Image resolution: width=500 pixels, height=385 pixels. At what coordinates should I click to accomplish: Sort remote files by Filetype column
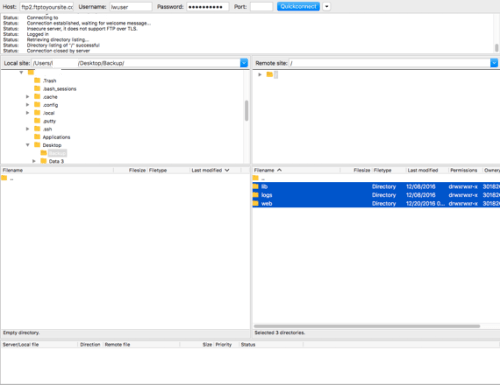(389, 170)
